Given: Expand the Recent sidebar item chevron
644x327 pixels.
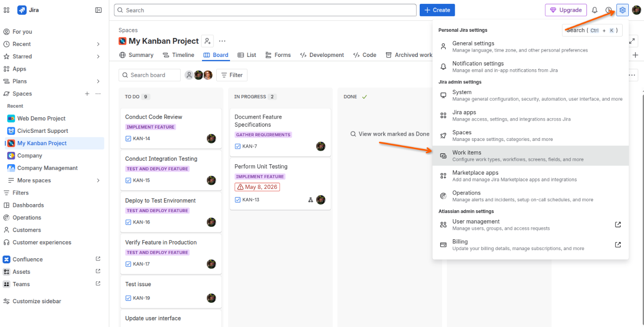Looking at the screenshot, I should coord(98,44).
